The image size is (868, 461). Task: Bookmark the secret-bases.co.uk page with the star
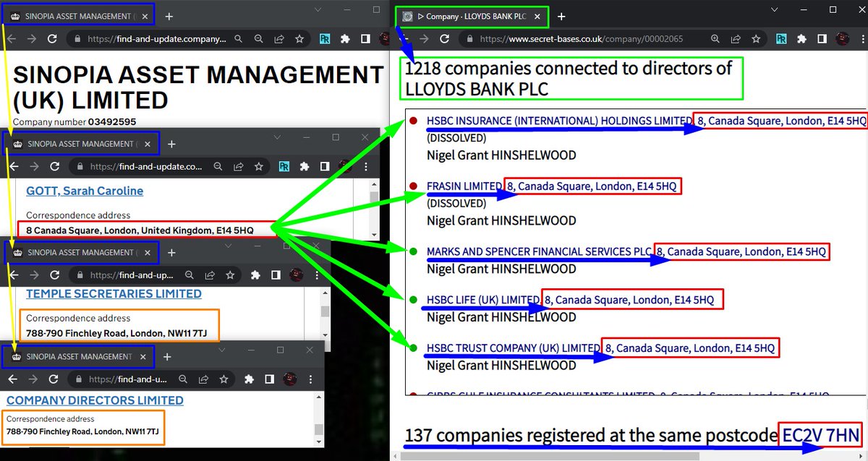pyautogui.click(x=757, y=39)
